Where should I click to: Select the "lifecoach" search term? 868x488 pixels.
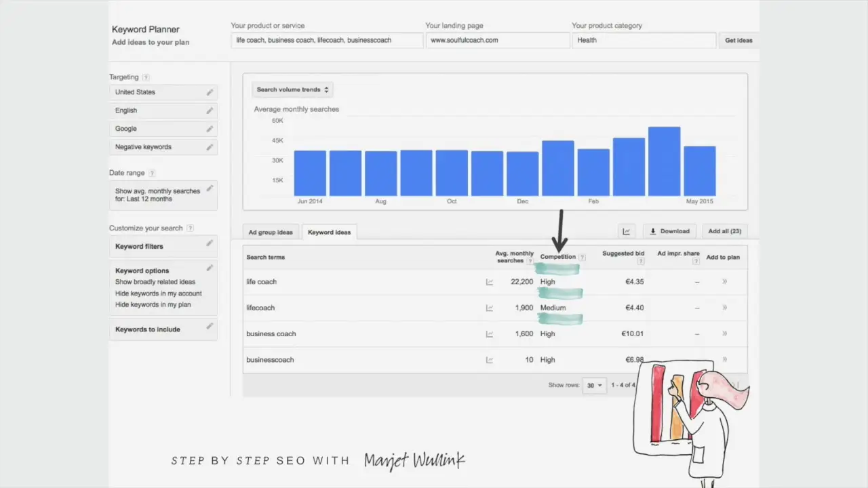[x=260, y=308]
